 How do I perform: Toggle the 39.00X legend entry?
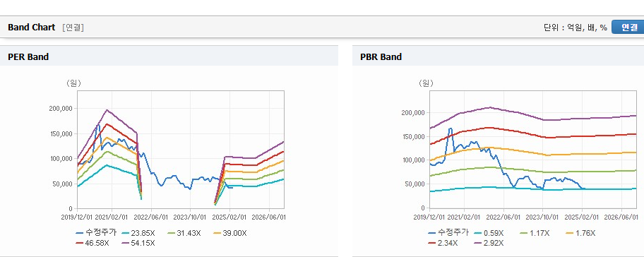tap(230, 233)
